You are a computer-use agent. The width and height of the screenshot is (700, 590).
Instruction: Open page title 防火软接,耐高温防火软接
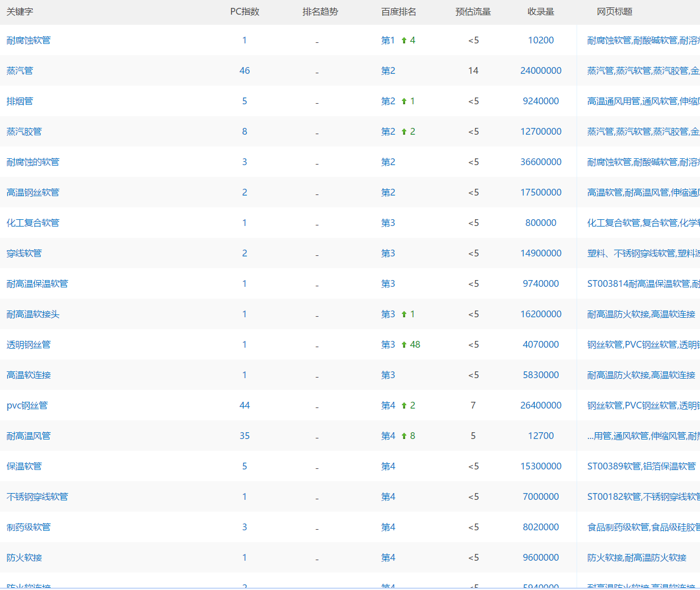point(636,558)
